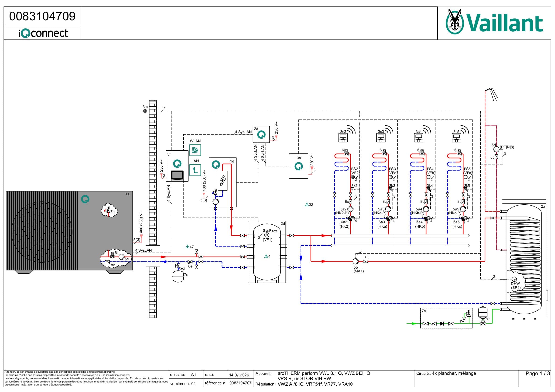Screen dimensions: 555x392
Task: Click the 2a storage tank label
Action: pos(543,206)
